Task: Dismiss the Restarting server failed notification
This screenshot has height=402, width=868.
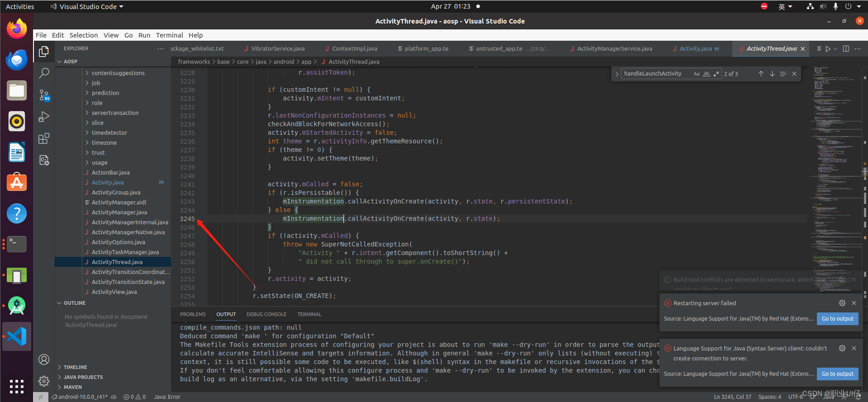Action: click(854, 303)
